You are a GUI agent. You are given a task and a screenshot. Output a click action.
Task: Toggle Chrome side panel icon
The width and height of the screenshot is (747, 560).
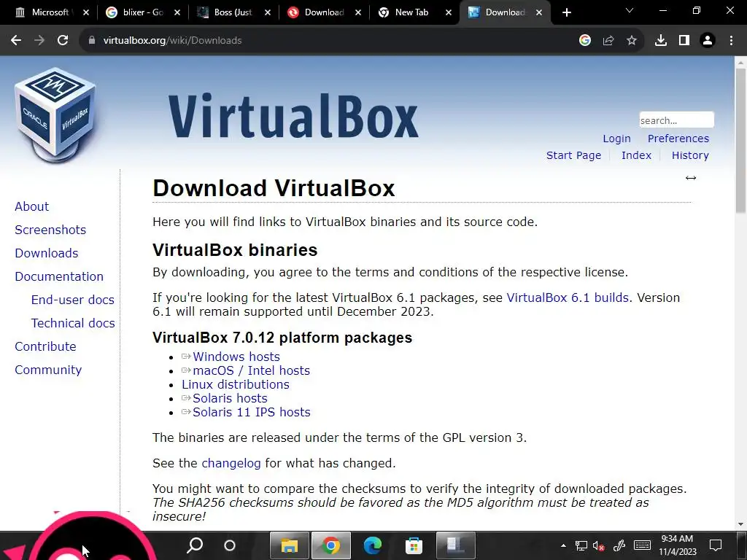[x=684, y=41]
